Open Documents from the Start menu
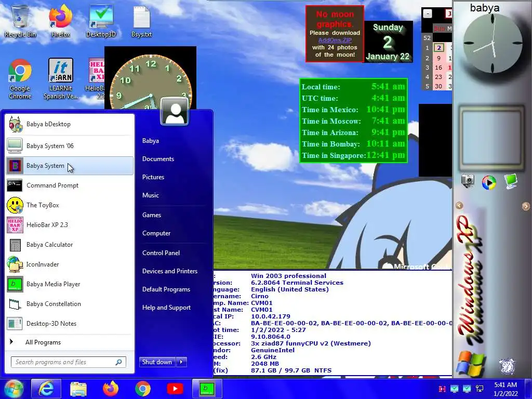This screenshot has height=399, width=532. click(158, 159)
